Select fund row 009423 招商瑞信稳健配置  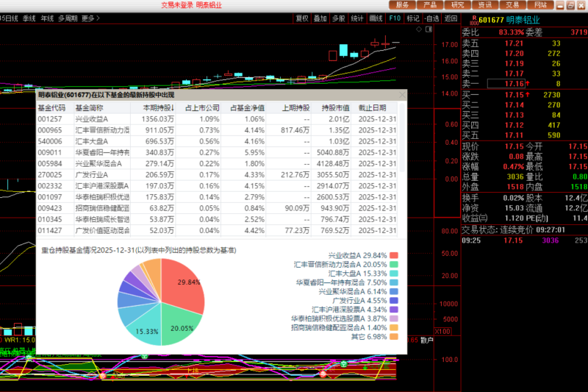tap(217, 208)
